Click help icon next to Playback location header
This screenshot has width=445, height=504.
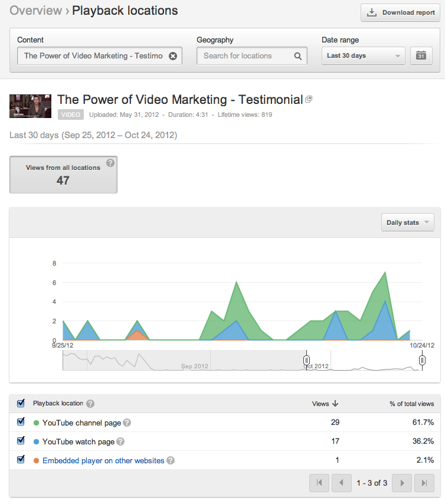(x=90, y=404)
